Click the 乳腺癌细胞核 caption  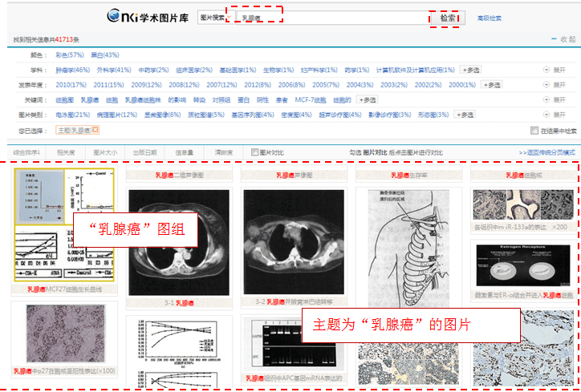523,175
